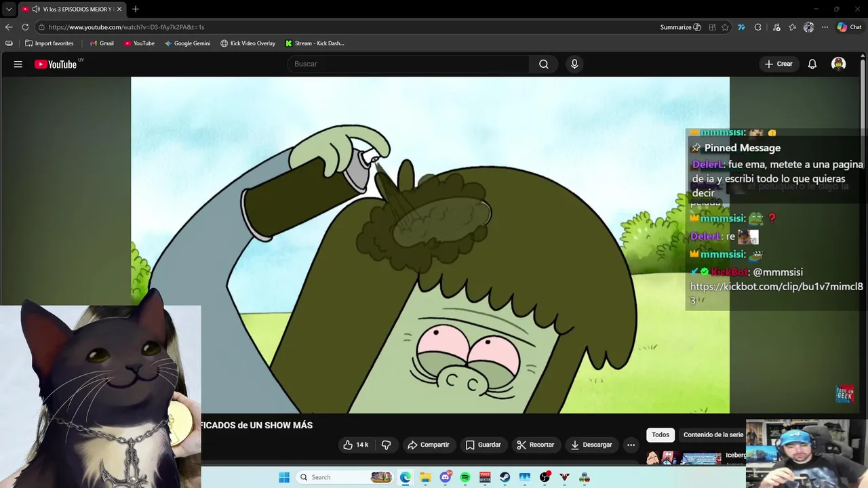
Task: Share the video via Compartir
Action: (x=429, y=445)
